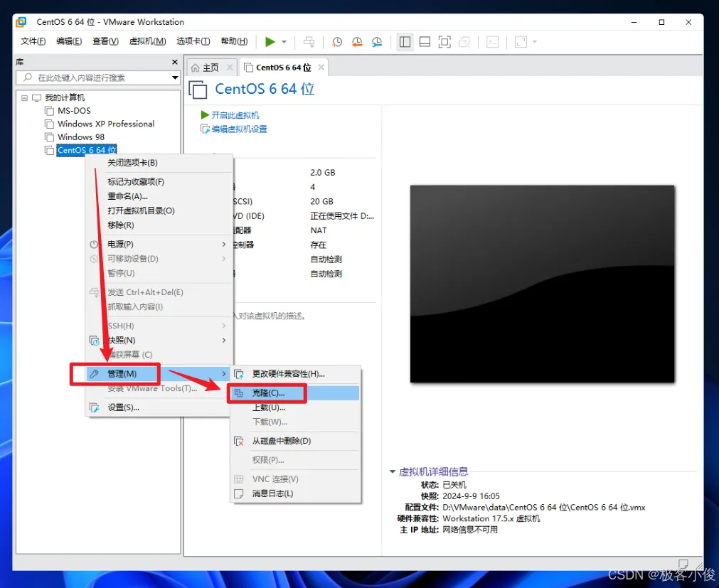Choose 消息日志(L) in the manage submenu
Screen dimensions: 719x588
pyautogui.click(x=295, y=493)
